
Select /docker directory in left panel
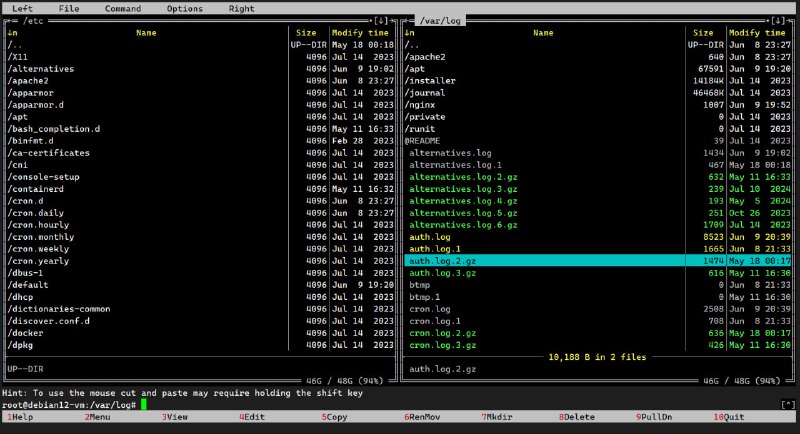click(147, 333)
